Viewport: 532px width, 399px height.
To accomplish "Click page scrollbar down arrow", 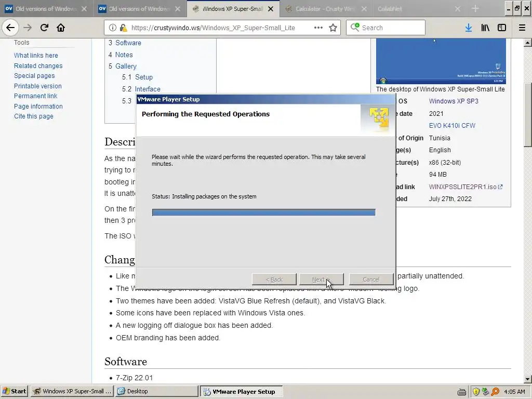I will [527, 379].
